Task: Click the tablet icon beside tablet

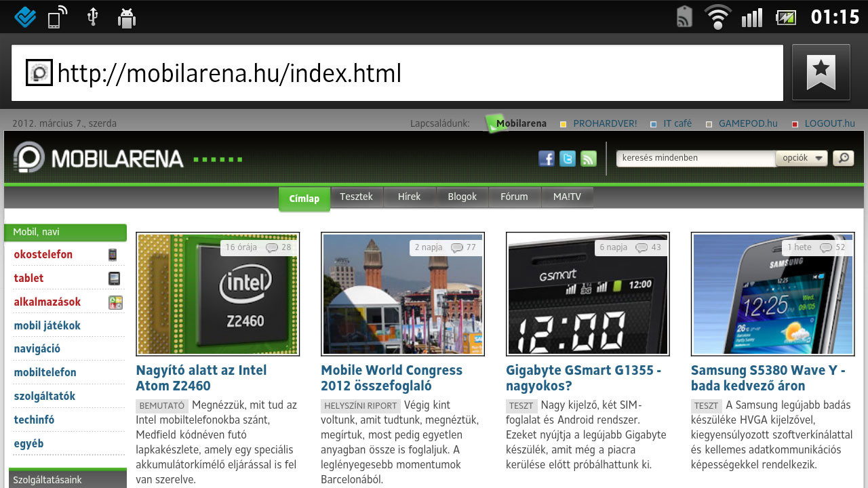Action: 115,279
